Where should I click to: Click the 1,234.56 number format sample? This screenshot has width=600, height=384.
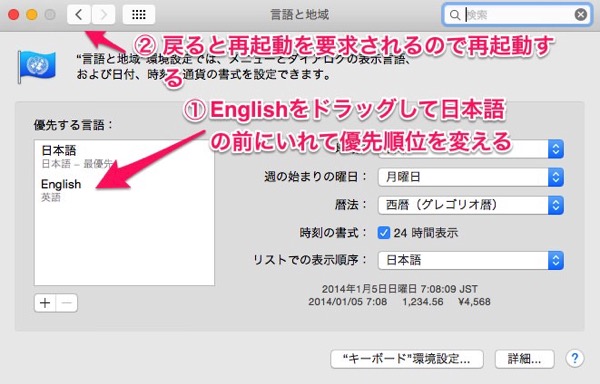[x=422, y=302]
